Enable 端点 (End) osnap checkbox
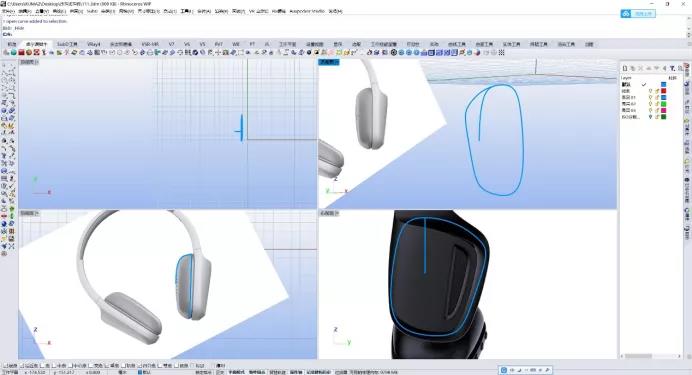This screenshot has width=692, height=375. (5, 366)
